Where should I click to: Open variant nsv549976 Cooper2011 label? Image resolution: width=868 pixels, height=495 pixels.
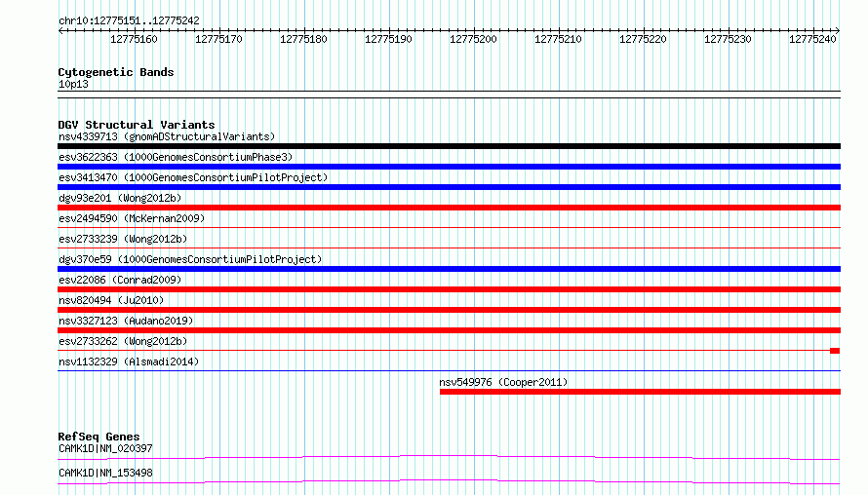(503, 382)
